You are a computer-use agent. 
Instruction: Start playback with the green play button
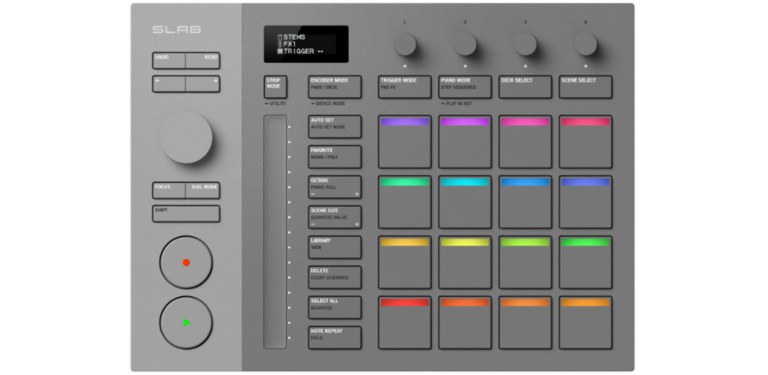click(x=186, y=323)
